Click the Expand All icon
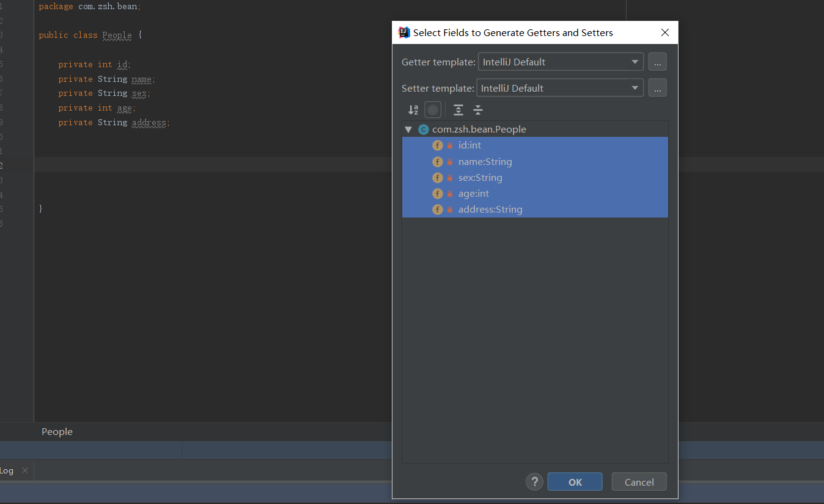Image resolution: width=824 pixels, height=504 pixels. tap(458, 110)
